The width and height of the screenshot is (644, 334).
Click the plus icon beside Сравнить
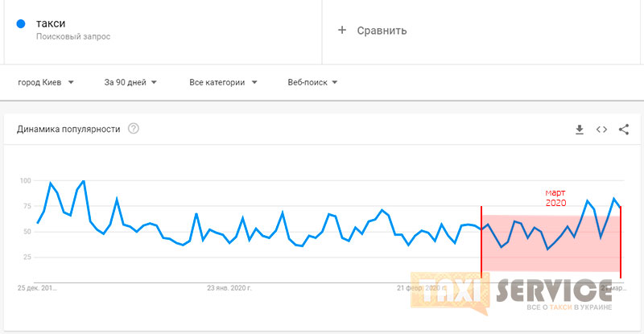click(x=341, y=30)
